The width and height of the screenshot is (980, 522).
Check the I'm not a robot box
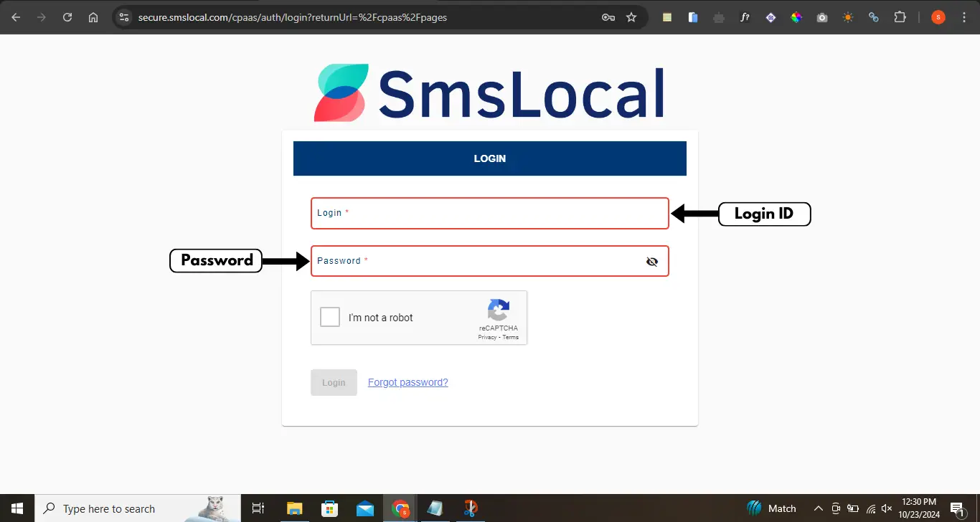click(x=330, y=317)
